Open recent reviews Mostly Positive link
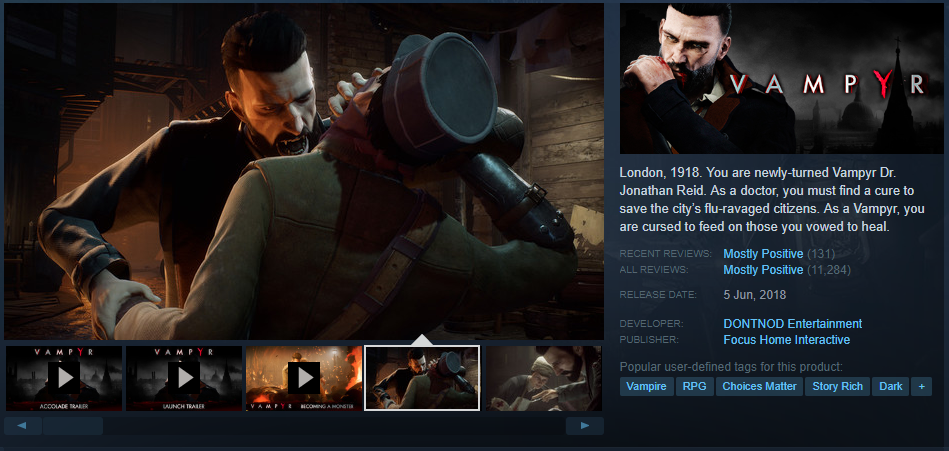 pos(763,254)
